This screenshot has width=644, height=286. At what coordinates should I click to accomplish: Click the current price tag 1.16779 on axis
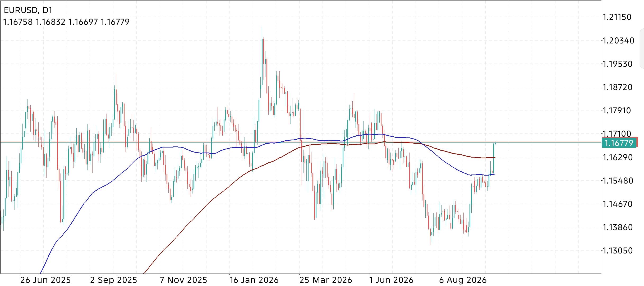tap(619, 143)
